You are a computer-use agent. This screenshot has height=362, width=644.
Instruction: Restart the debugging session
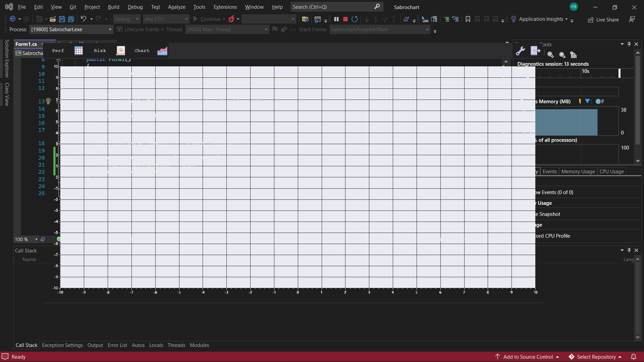pyautogui.click(x=355, y=19)
